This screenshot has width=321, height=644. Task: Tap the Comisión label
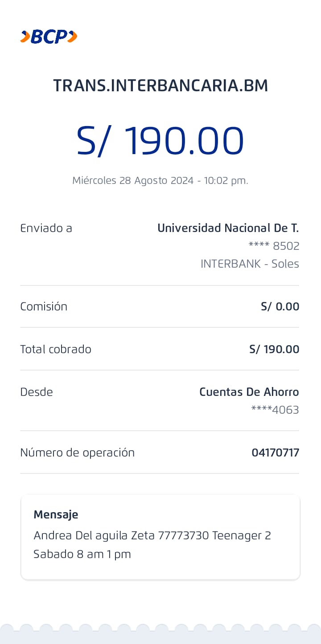tap(44, 306)
